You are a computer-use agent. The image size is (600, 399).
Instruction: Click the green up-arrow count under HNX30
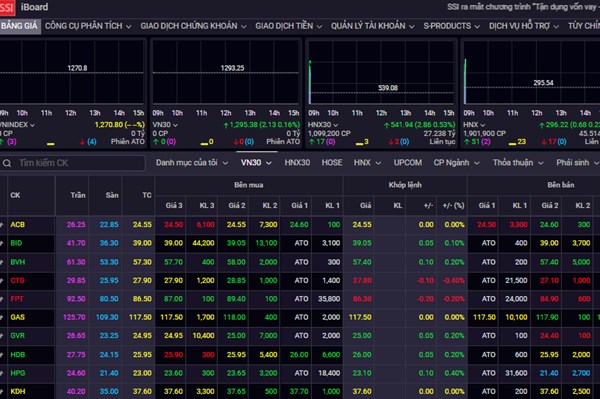pyautogui.click(x=321, y=142)
